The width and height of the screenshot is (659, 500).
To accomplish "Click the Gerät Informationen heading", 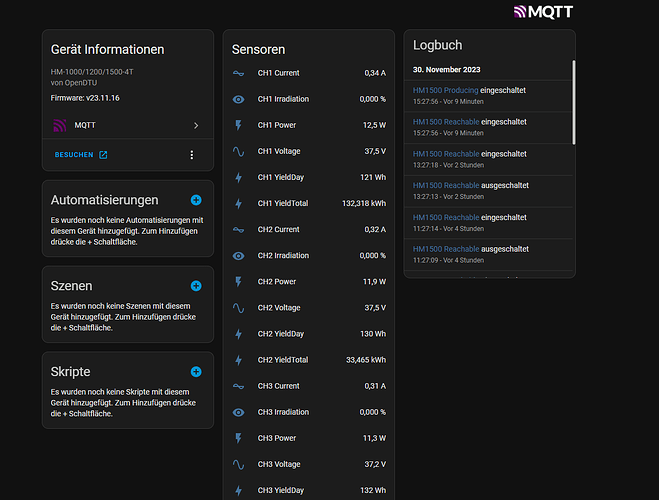I will click(x=108, y=50).
